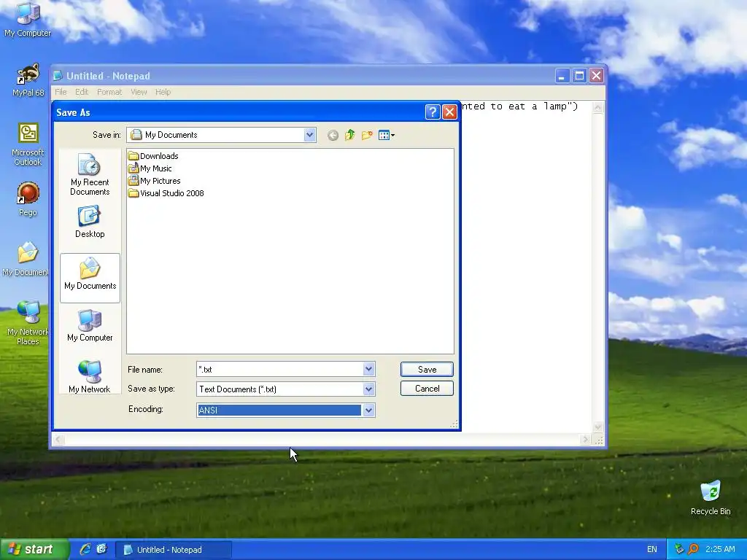Click the taskbar clock
The width and height of the screenshot is (747, 560).
pos(720,550)
